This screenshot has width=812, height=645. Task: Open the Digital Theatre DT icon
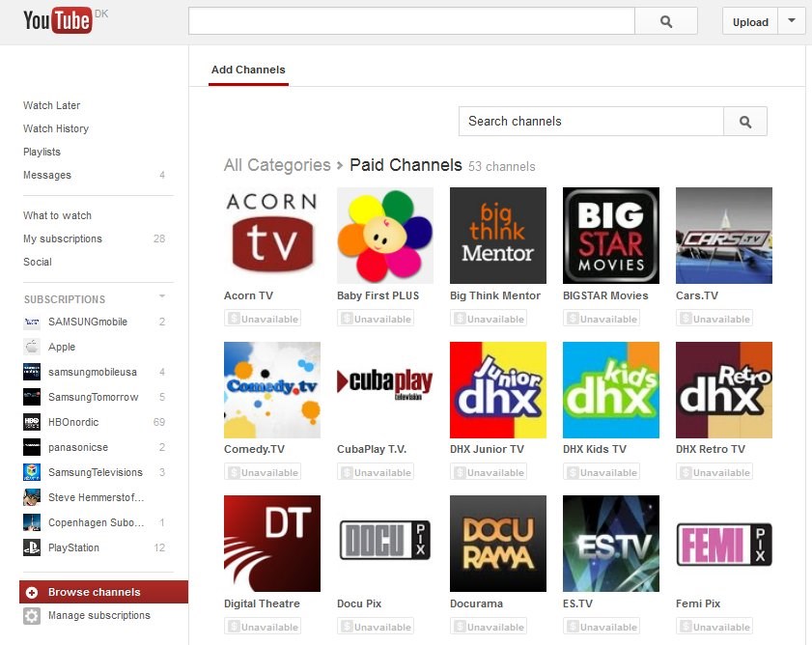point(272,544)
